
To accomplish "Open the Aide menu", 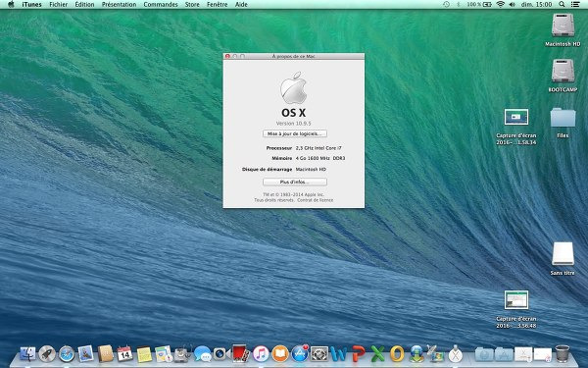I will point(241,5).
